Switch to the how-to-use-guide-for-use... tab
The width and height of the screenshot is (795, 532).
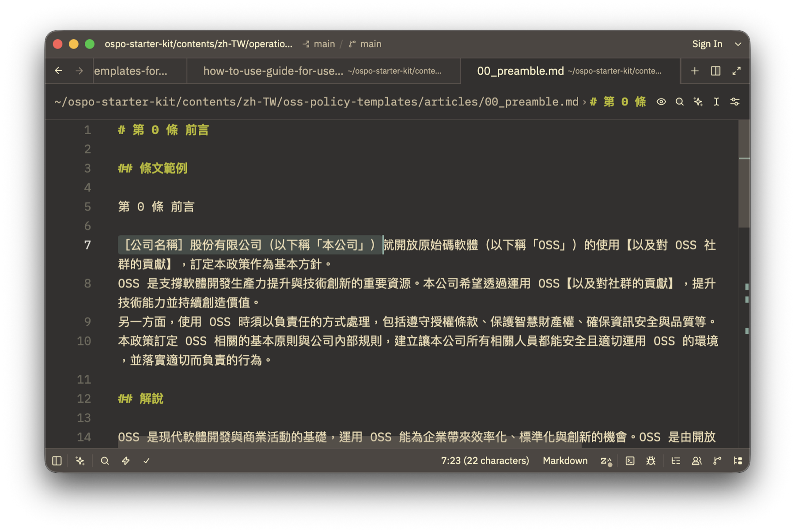[324, 71]
